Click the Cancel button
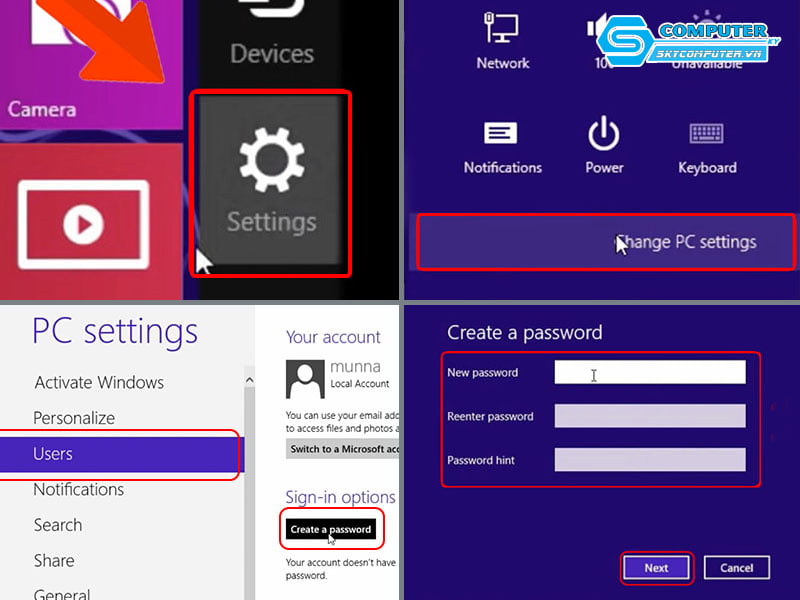 [x=736, y=567]
